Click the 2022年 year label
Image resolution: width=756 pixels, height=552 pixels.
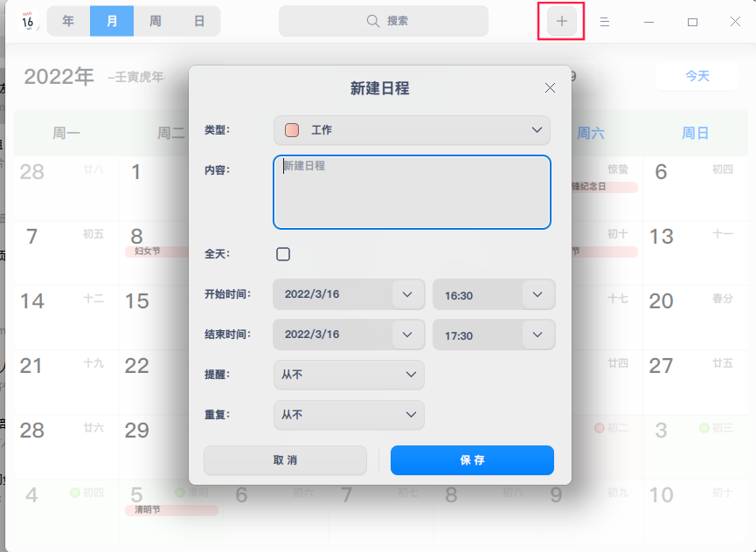[x=59, y=77]
